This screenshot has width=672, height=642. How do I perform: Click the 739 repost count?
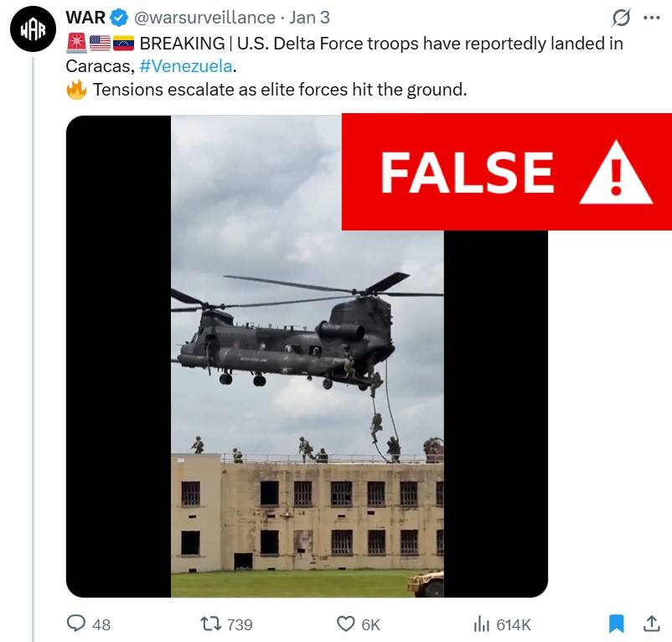[x=240, y=625]
